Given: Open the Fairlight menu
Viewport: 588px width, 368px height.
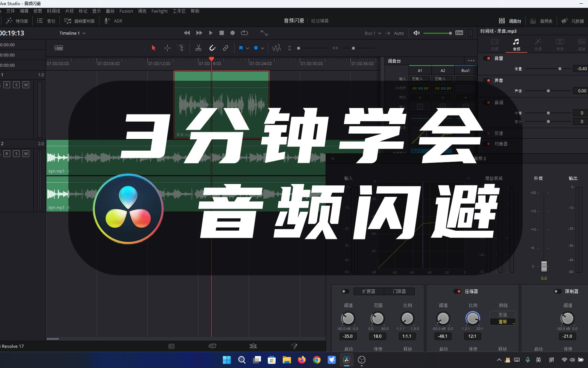Looking at the screenshot, I should click(x=160, y=11).
